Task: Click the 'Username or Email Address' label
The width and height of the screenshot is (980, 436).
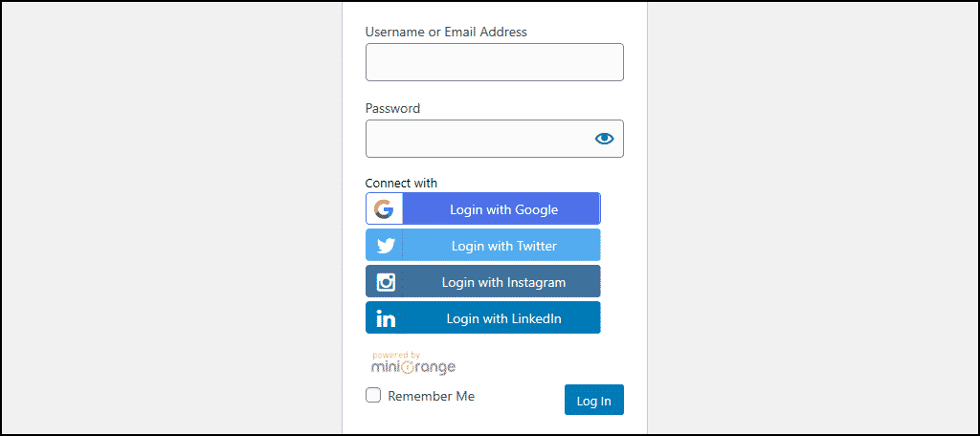Action: click(446, 32)
